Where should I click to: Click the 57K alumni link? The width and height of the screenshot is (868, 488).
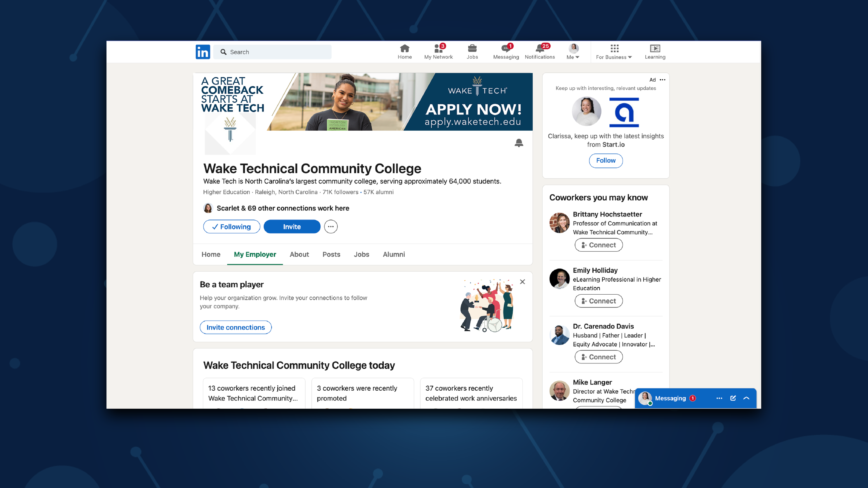(x=378, y=192)
